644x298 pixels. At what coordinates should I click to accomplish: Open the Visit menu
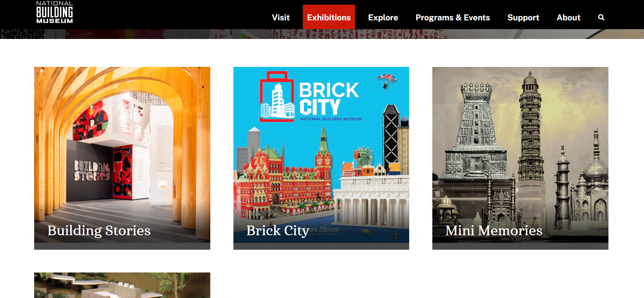[x=280, y=17]
